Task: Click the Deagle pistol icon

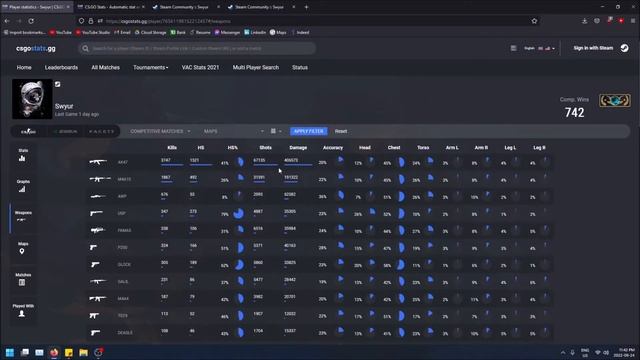Action: (96, 333)
